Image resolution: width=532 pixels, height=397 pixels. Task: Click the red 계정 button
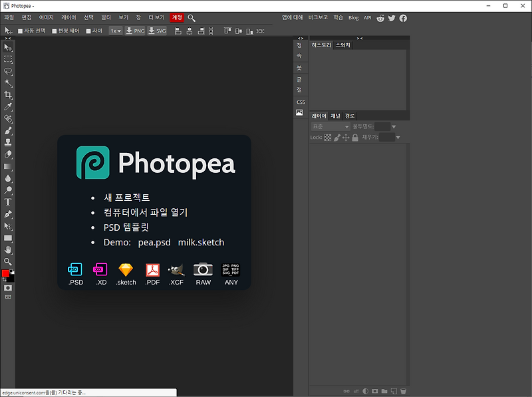coord(177,18)
